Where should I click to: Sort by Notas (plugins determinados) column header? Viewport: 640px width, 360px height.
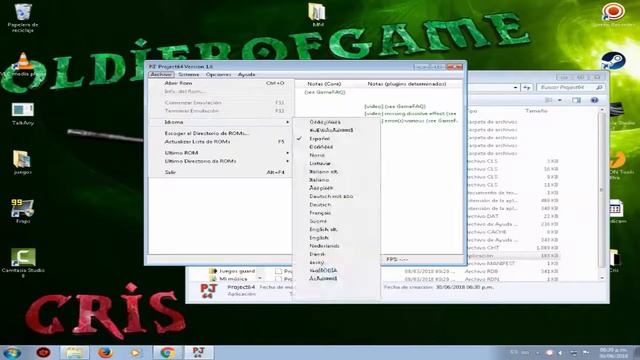[407, 84]
